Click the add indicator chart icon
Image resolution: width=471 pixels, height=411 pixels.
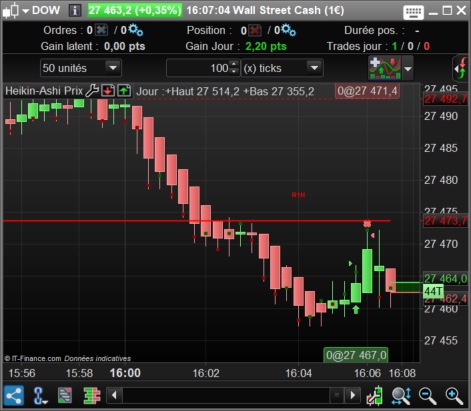(x=385, y=68)
